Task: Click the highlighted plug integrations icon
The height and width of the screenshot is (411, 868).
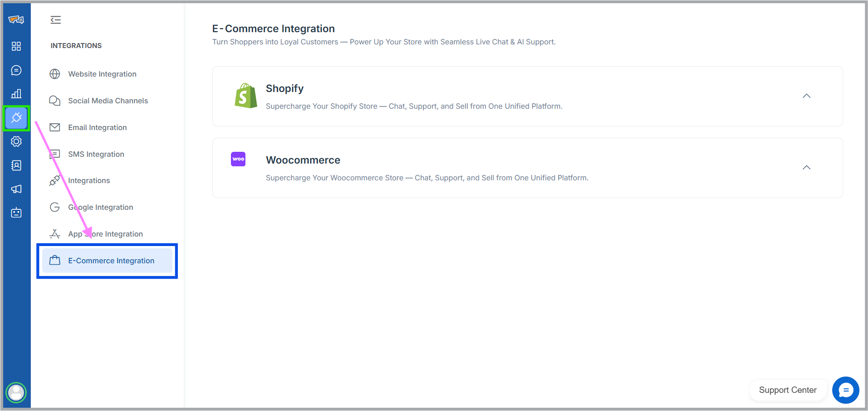Action: tap(16, 118)
